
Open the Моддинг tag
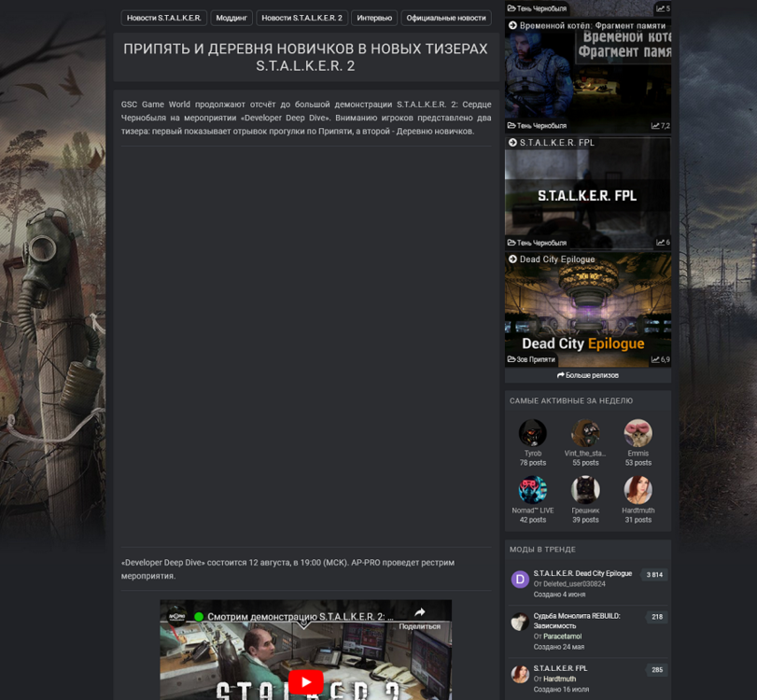(231, 18)
